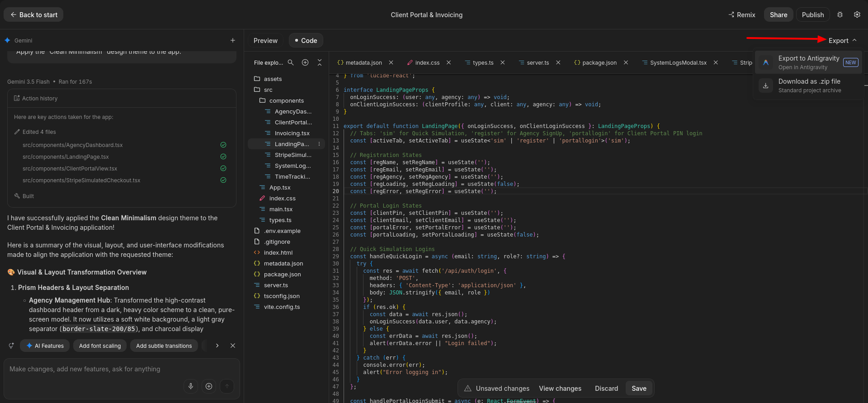
Task: Click Action history header
Action: (x=122, y=99)
